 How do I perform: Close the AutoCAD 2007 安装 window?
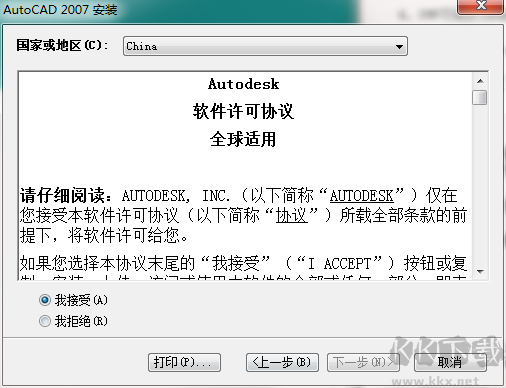tap(481, 6)
